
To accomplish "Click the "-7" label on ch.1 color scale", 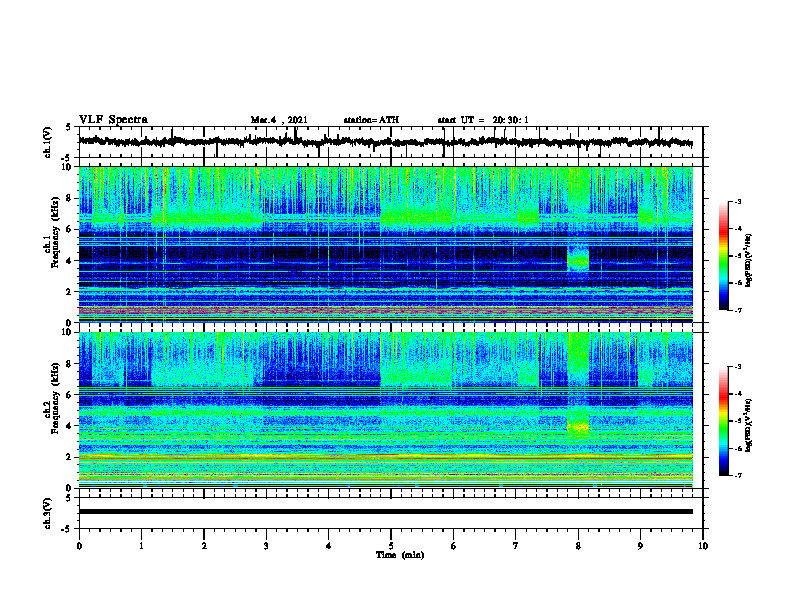I will 737,310.
